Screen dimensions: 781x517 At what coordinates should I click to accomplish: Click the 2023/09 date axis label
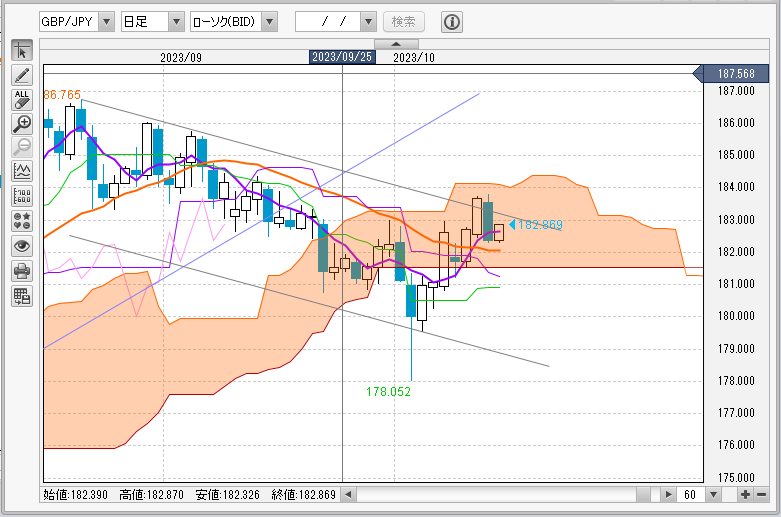(x=181, y=58)
